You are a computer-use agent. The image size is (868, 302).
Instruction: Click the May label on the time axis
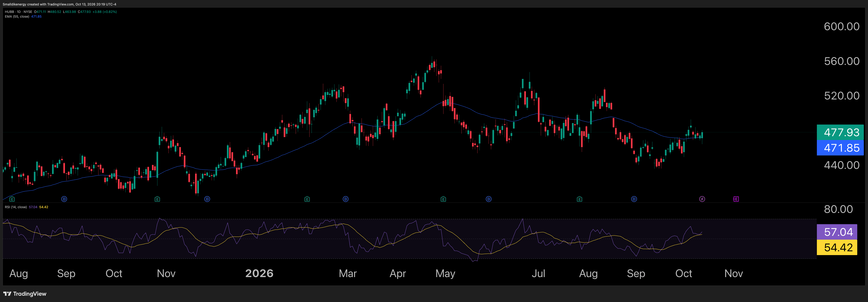[445, 273]
